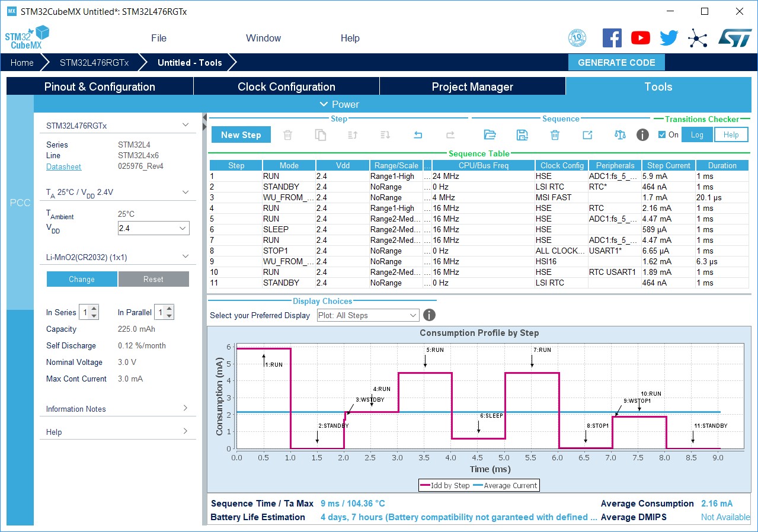Screen dimensions: 758x532
Task: Select step 8 STOP1 row in table
Action: [x=479, y=251]
